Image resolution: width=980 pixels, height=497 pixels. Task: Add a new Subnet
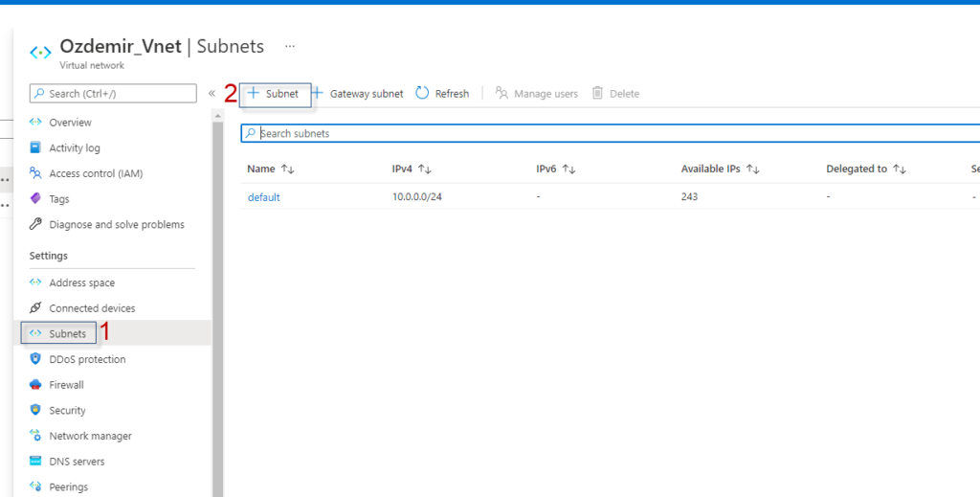[x=275, y=94]
